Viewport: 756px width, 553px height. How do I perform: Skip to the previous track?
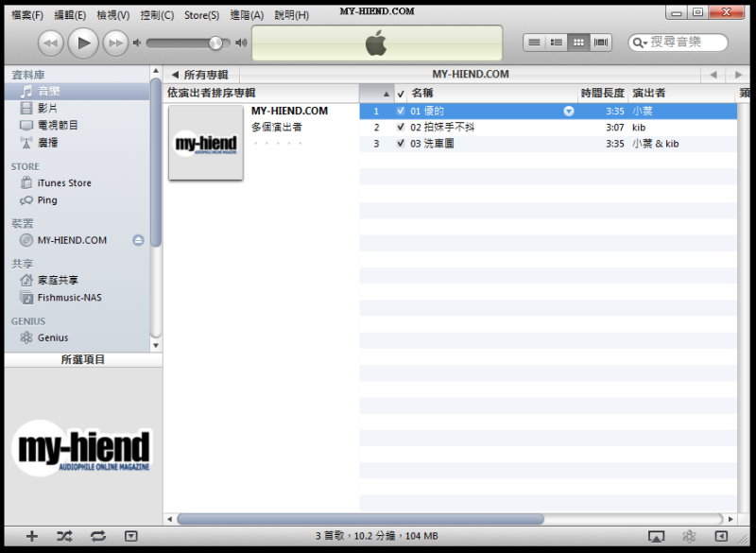click(51, 43)
